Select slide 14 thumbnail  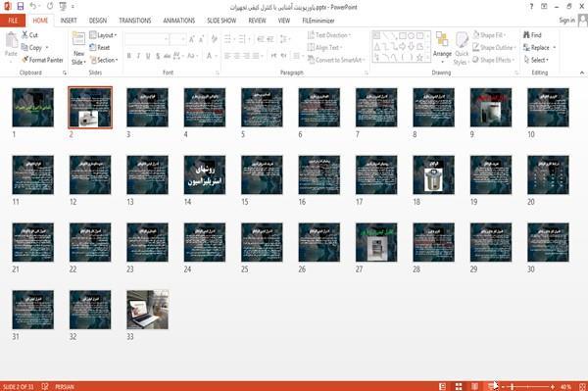205,175
